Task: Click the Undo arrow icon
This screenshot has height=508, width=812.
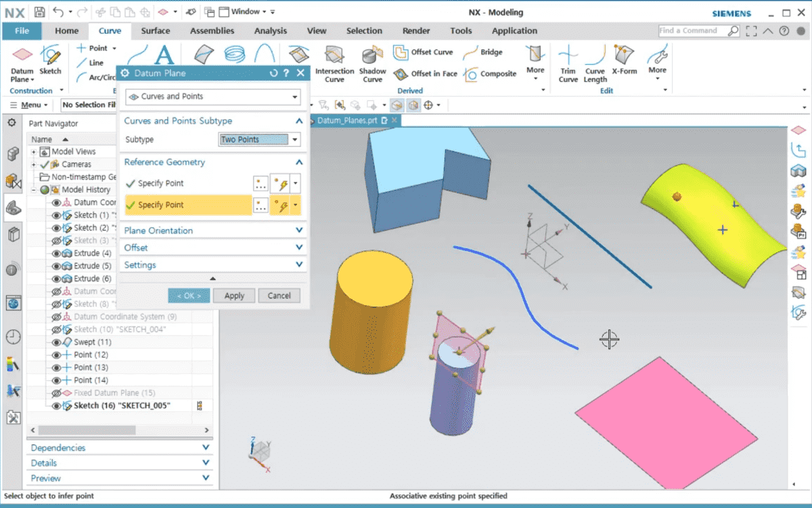Action: coord(58,12)
